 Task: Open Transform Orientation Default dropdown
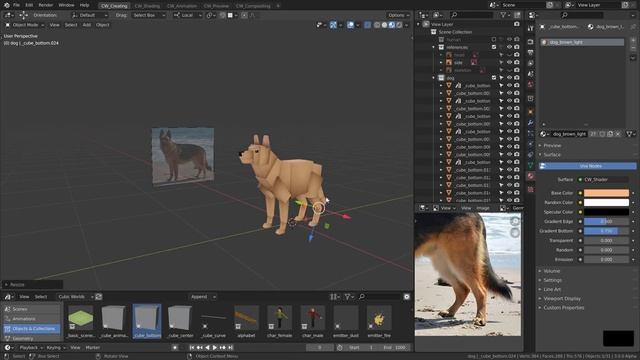click(90, 15)
